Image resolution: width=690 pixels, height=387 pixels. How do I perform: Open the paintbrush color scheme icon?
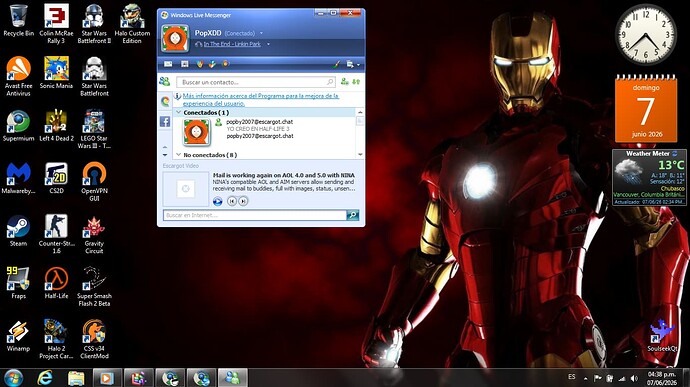[337, 64]
